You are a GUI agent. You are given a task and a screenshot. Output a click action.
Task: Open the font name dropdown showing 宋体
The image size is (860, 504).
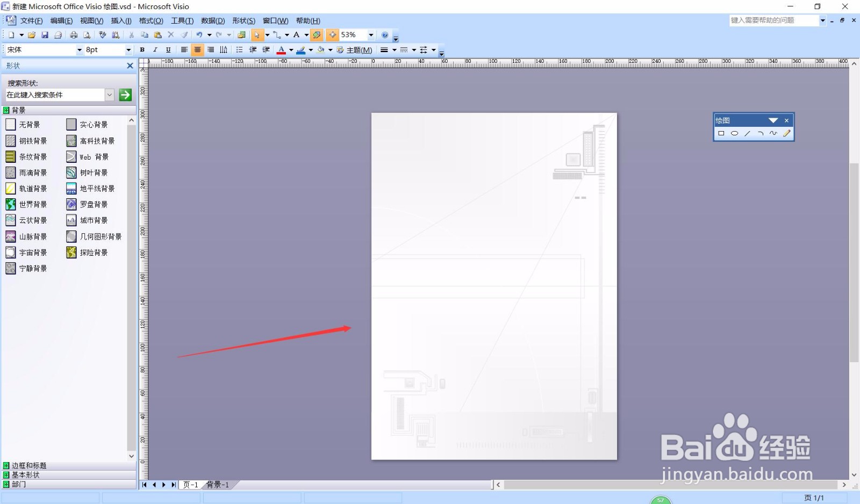pyautogui.click(x=80, y=50)
